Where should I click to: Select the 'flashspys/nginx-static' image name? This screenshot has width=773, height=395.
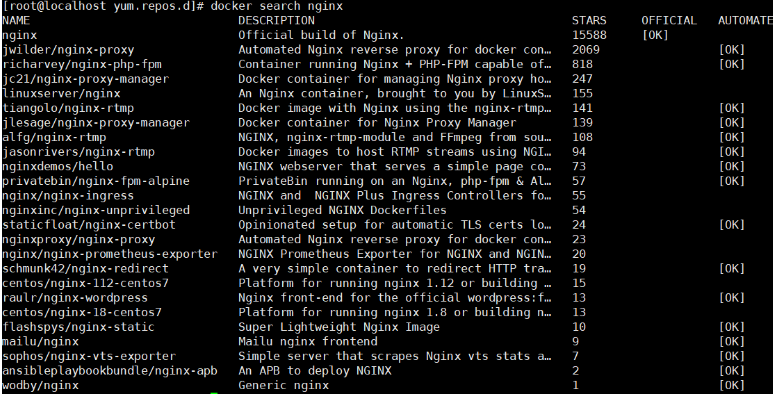(x=78, y=327)
